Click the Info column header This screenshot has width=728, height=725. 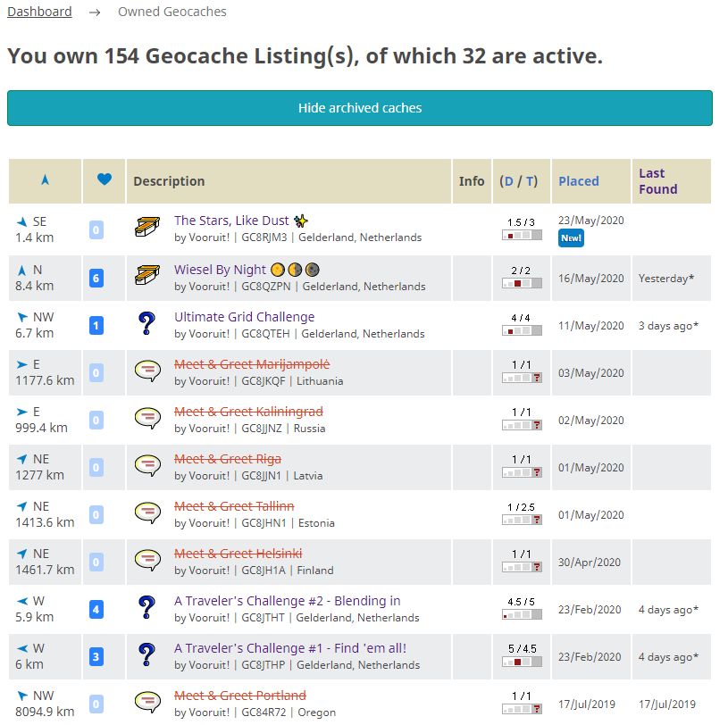pos(472,181)
